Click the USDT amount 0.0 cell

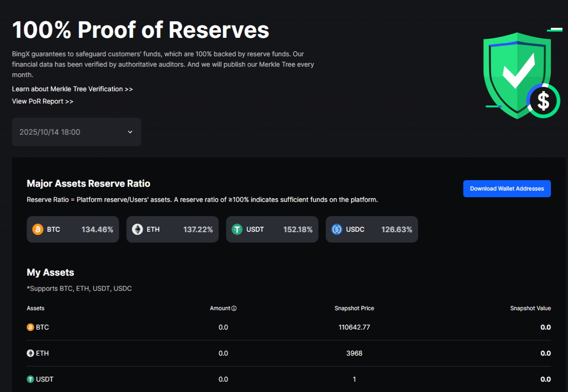coord(223,379)
